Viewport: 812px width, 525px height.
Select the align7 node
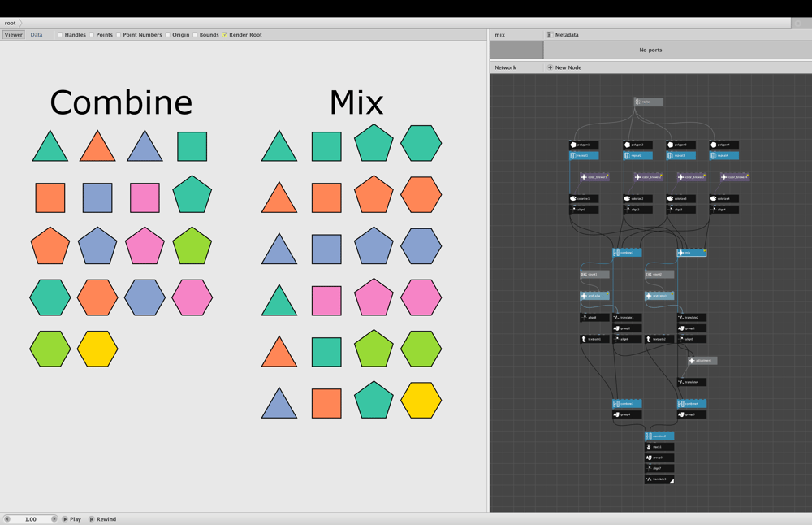659,468
